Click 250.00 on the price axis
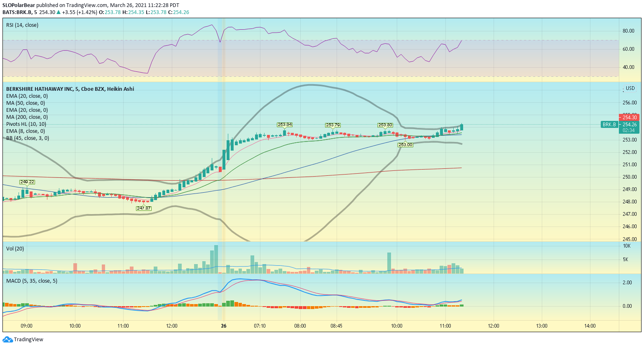The height and width of the screenshot is (347, 644). [630, 177]
